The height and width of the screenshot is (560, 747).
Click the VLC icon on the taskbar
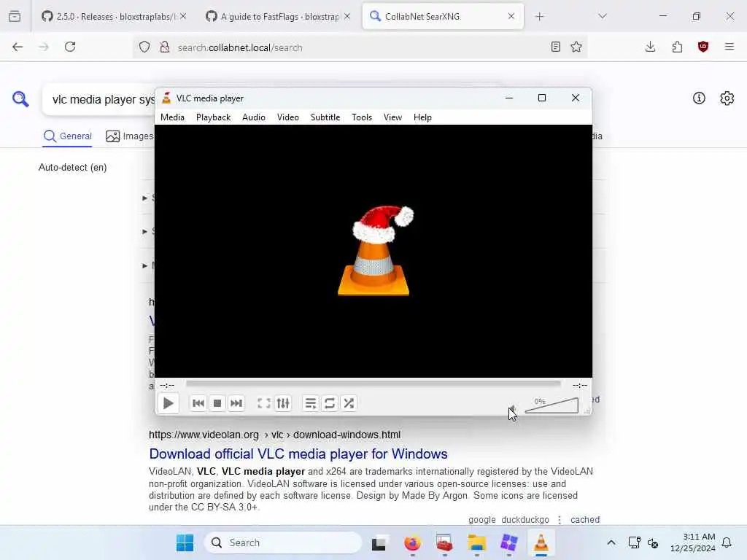coord(541,542)
